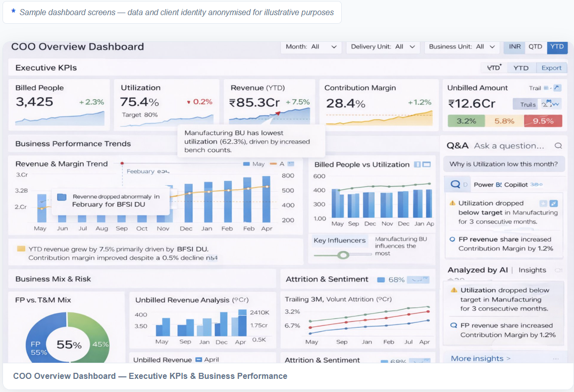Click the warning icon in Analyzed by AI insights

(454, 290)
